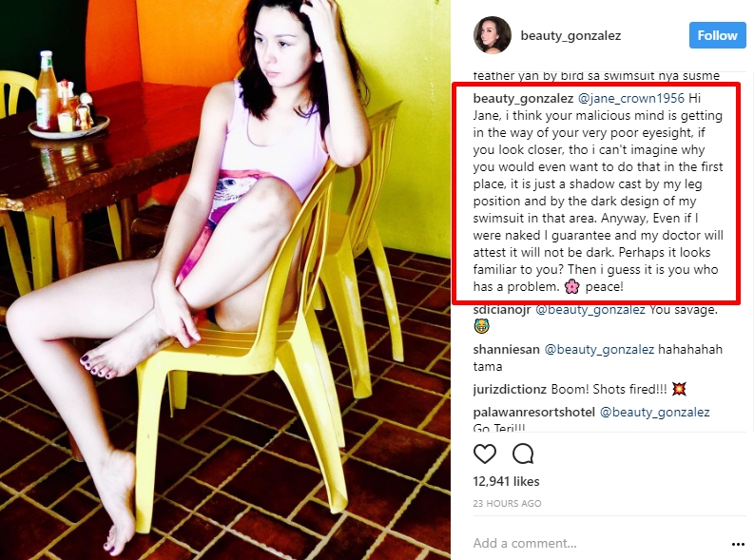Open sdicianojr commenter profile
754x560 pixels.
point(501,310)
